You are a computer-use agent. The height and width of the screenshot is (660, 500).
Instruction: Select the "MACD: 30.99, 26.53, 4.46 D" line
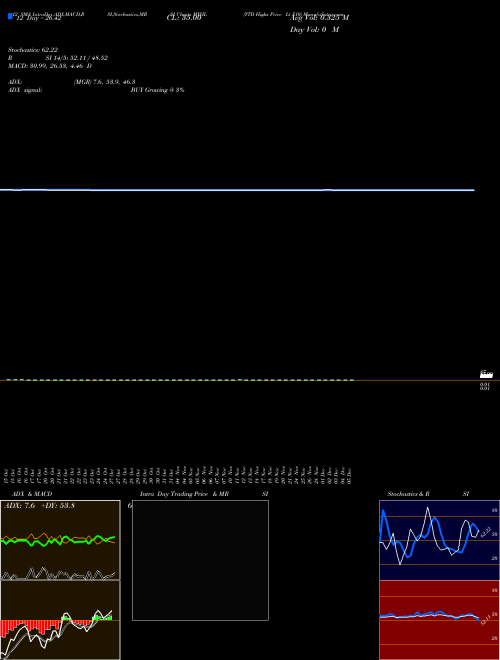coord(50,66)
